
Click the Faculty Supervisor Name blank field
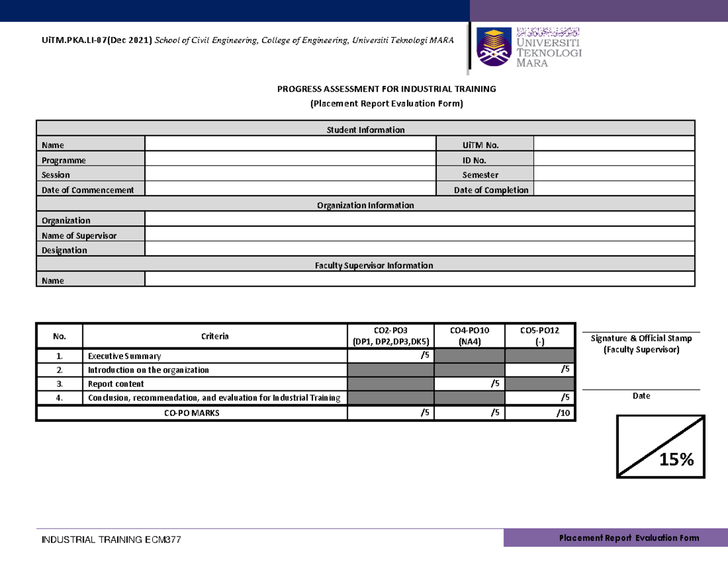click(x=420, y=279)
